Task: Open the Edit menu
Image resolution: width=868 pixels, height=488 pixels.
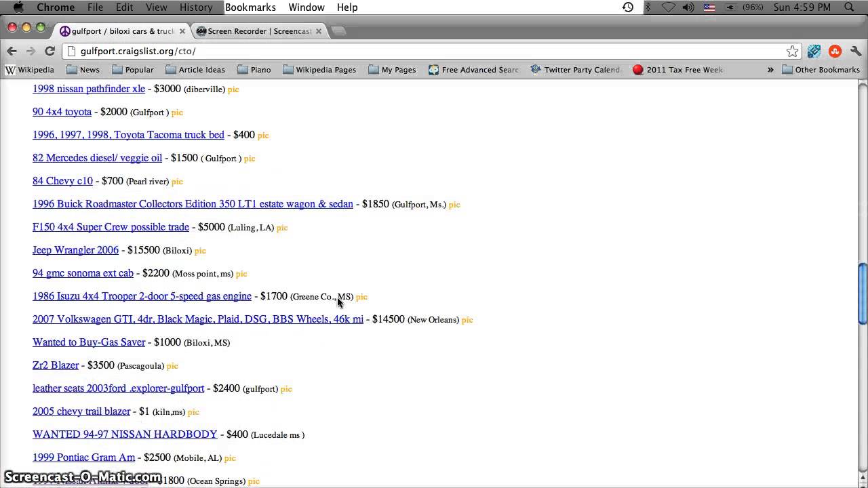Action: tap(124, 7)
